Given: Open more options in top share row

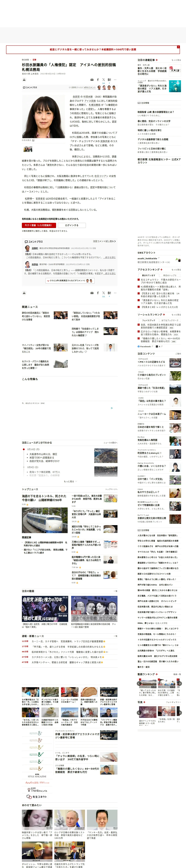Looking at the screenshot, I should 115,80.
